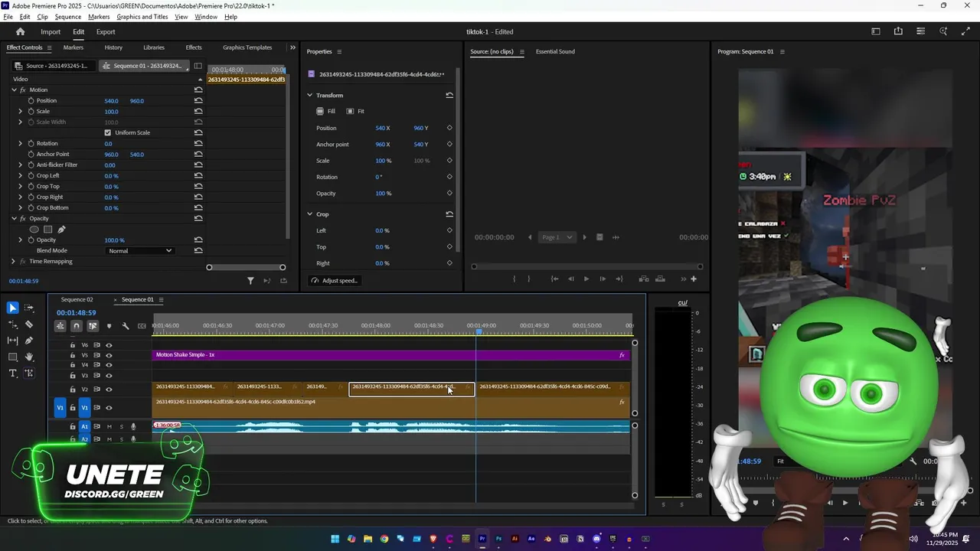Open the Windows Start menu
The width and height of the screenshot is (980, 551).
coord(335,539)
